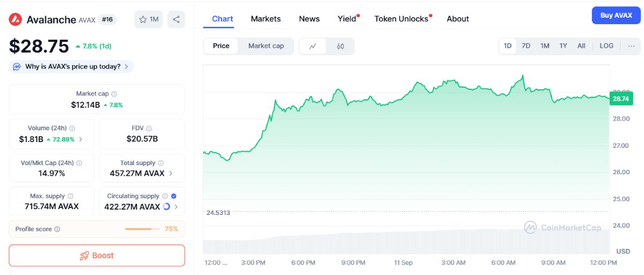Viewport: 644px width, 275px height.
Task: Open Vol/Mkt Cap (24h) info icon
Action: coord(79,163)
